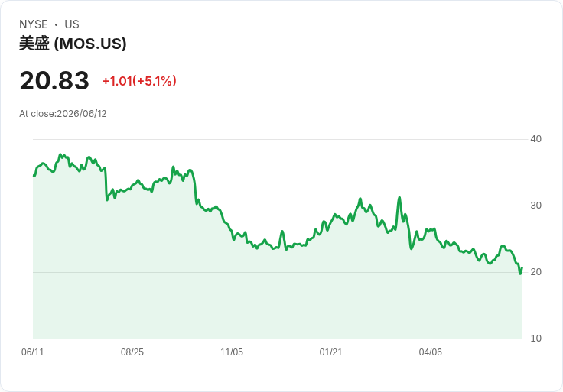Image resolution: width=563 pixels, height=392 pixels.
Task: Click the 40 price axis label
Action: pyautogui.click(x=535, y=139)
